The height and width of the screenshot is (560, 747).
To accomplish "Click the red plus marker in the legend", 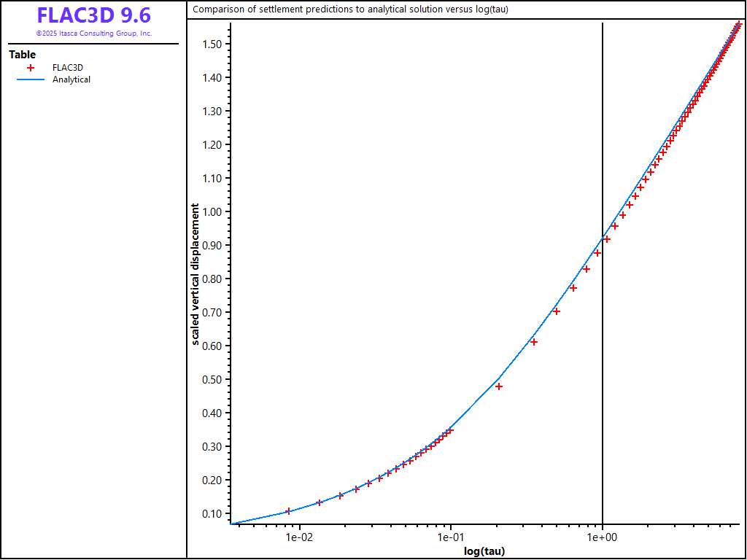I will (31, 67).
